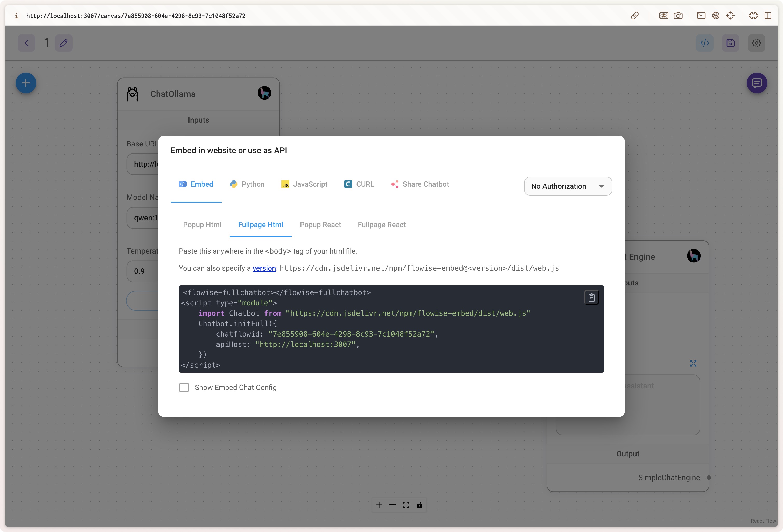Copy embed code with clipboard icon
This screenshot has height=532, width=783.
click(591, 298)
